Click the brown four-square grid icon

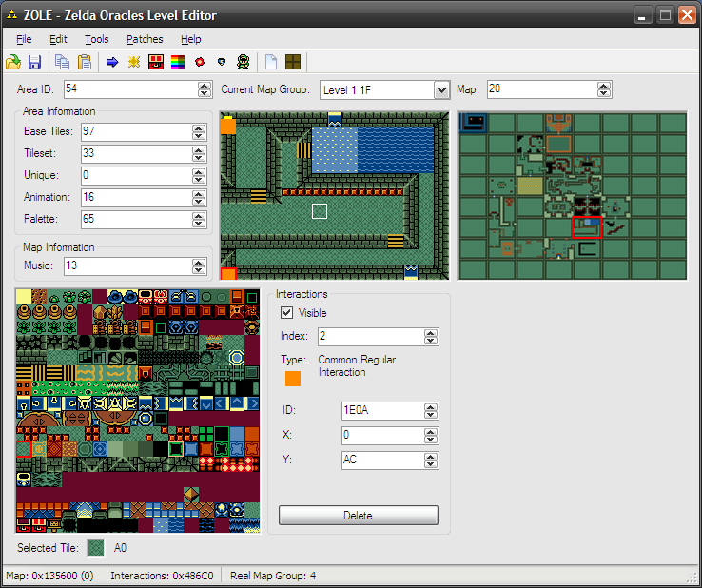[x=293, y=63]
